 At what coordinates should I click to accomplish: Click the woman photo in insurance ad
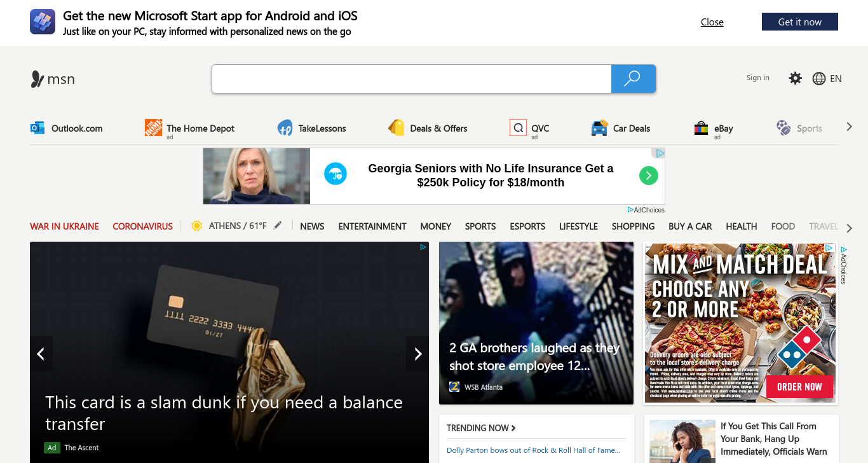(x=257, y=176)
